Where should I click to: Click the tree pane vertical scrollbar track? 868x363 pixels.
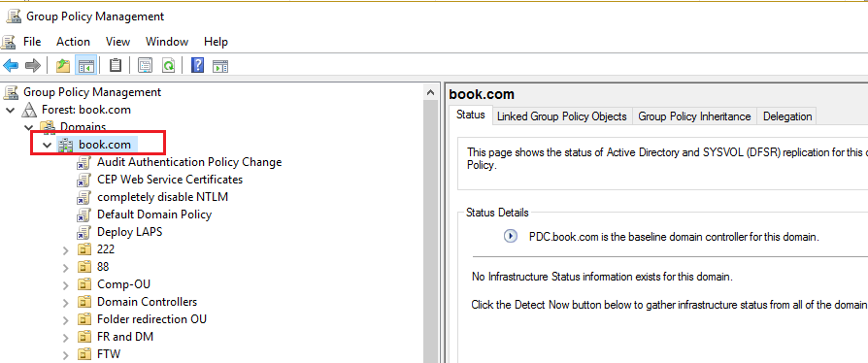pos(430,232)
